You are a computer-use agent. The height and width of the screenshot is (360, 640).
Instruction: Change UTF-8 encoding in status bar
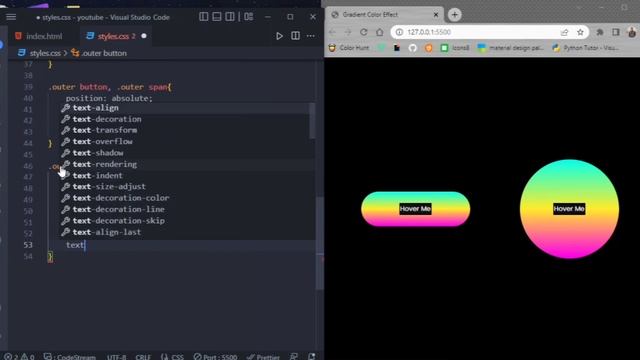117,357
